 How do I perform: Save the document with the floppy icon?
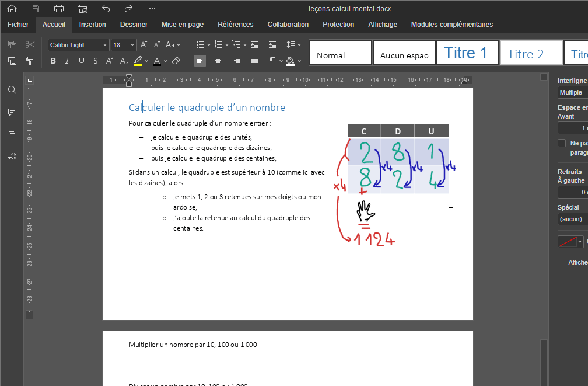click(x=35, y=9)
